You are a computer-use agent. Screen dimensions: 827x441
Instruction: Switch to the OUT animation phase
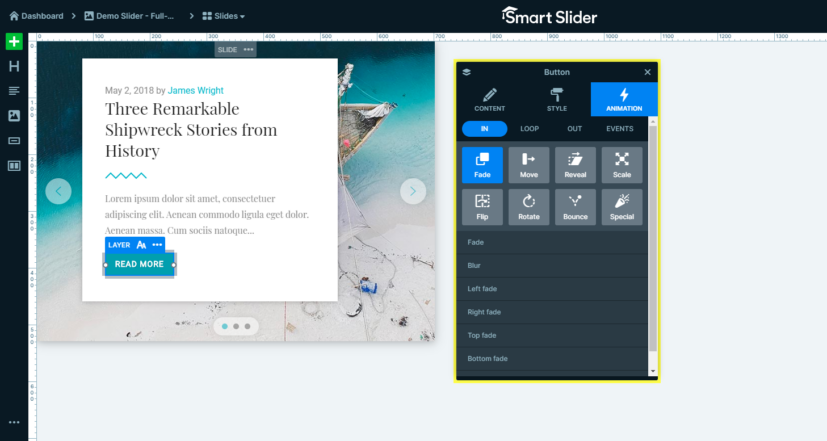[574, 129]
